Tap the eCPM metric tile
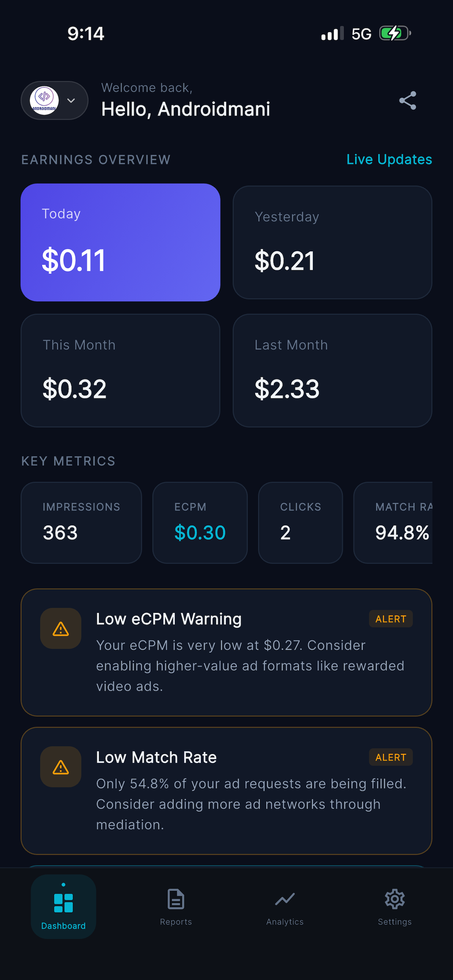This screenshot has width=453, height=980. pos(200,523)
